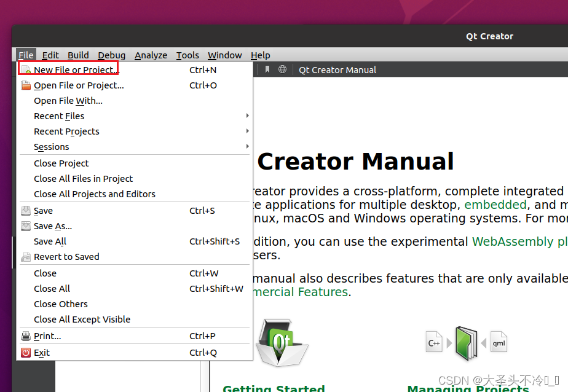Choose Print... entry
This screenshot has width=568, height=392.
[135, 336]
